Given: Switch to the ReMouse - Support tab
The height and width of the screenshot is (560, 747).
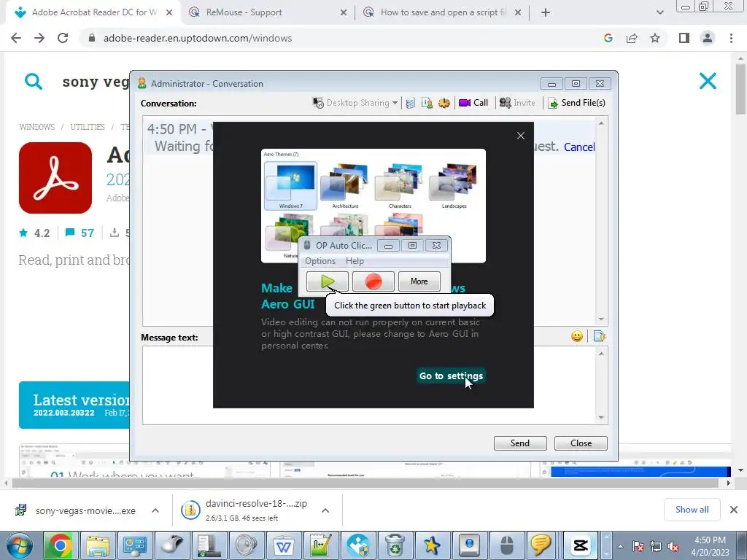Looking at the screenshot, I should [x=267, y=12].
